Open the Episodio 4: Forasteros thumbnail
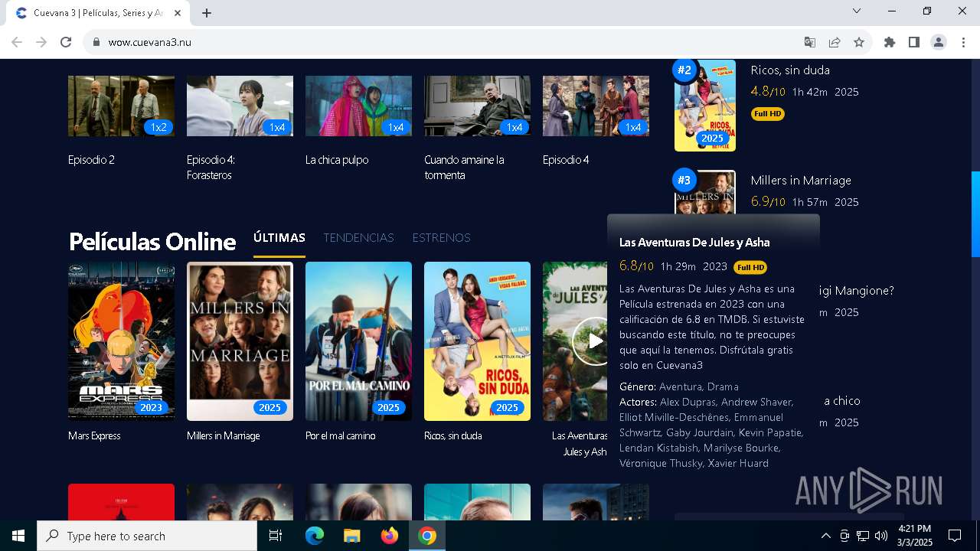Image resolution: width=980 pixels, height=551 pixels. [x=240, y=106]
